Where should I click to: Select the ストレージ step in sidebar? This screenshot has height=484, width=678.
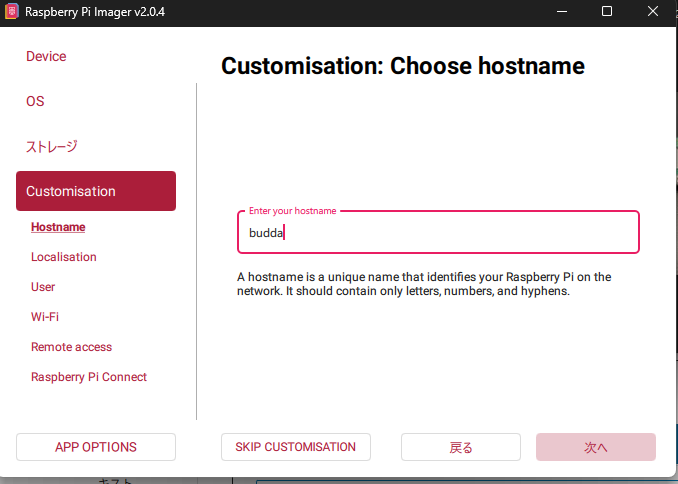coord(52,146)
